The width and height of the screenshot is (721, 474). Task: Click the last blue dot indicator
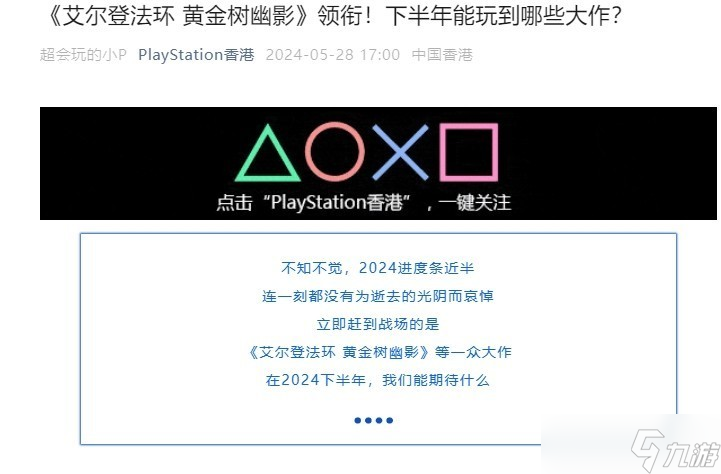[389, 420]
